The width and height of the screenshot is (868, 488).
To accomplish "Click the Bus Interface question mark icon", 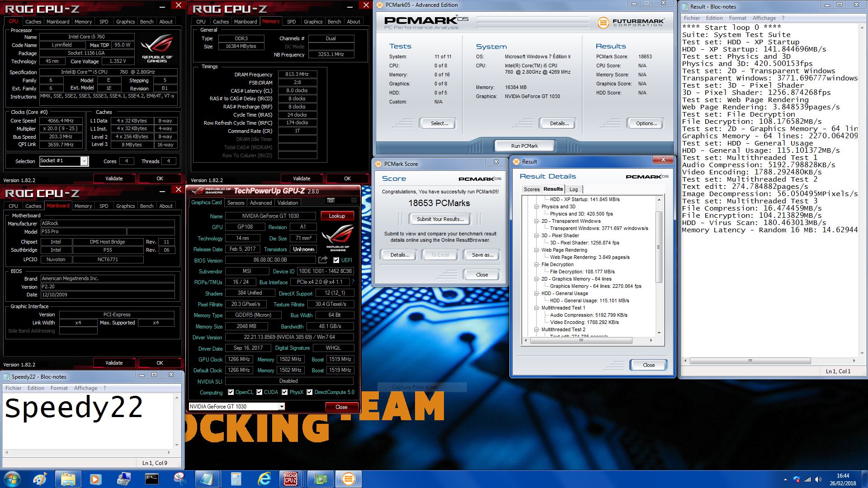I will 353,282.
